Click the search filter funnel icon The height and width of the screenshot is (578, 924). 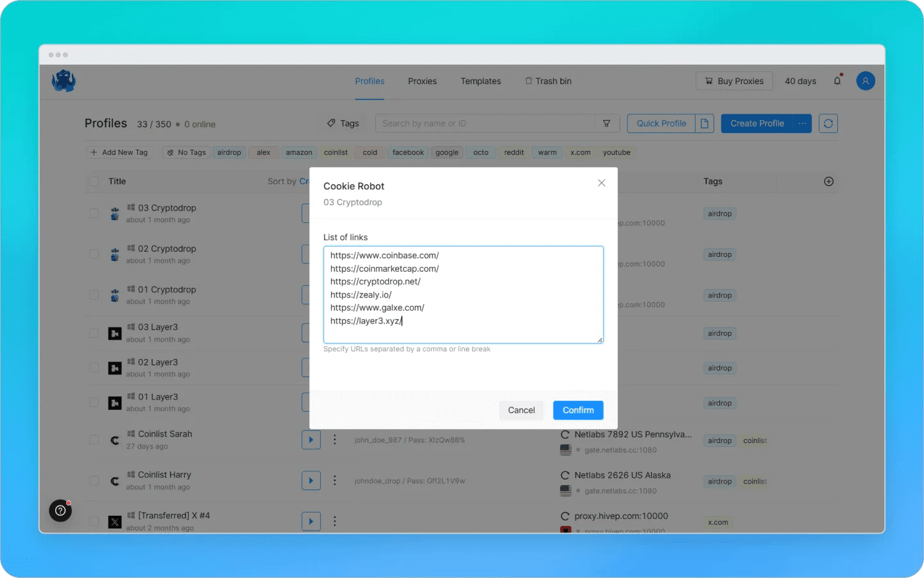tap(606, 123)
